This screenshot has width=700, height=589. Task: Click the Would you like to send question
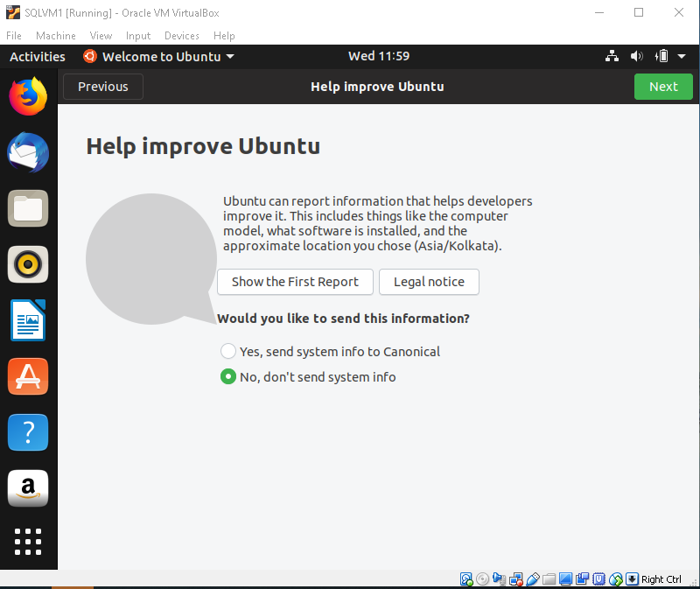point(343,319)
